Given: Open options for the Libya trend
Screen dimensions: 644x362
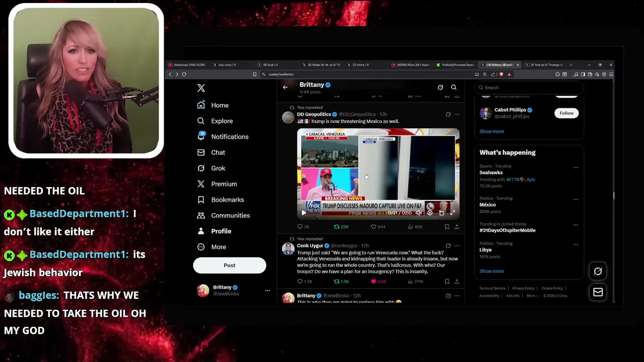Looking at the screenshot, I should coord(576,244).
